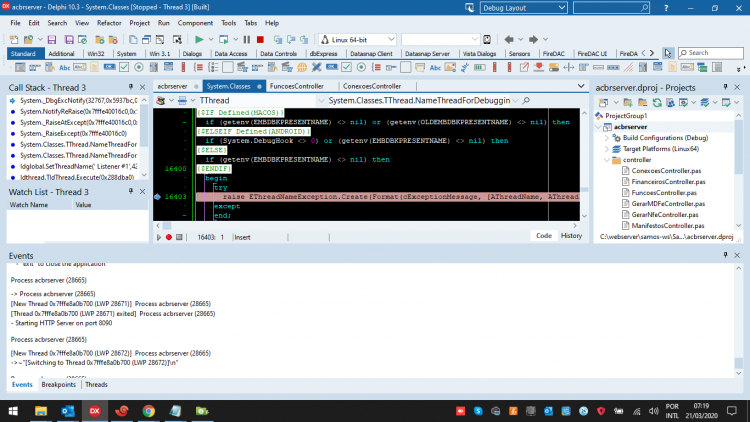750x422 pixels.
Task: Click the Pause debug icon
Action: click(247, 40)
